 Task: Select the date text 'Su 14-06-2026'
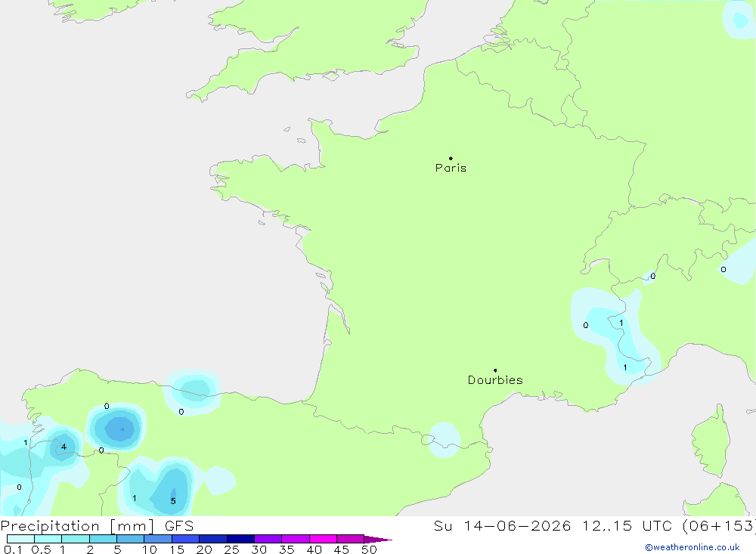click(x=502, y=526)
